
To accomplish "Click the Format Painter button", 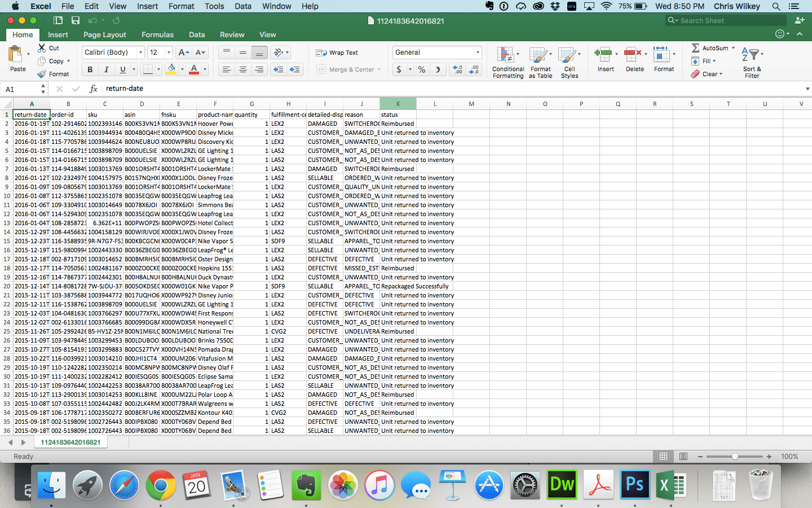I will (54, 74).
